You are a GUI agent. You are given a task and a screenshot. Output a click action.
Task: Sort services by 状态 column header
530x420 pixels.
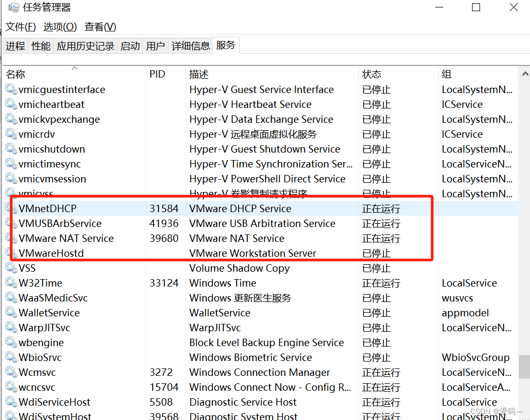398,74
